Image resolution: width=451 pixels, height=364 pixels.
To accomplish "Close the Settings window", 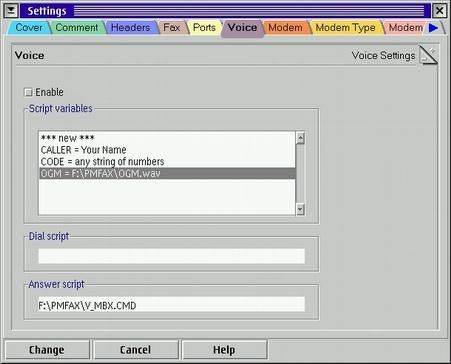I will tap(440, 11).
